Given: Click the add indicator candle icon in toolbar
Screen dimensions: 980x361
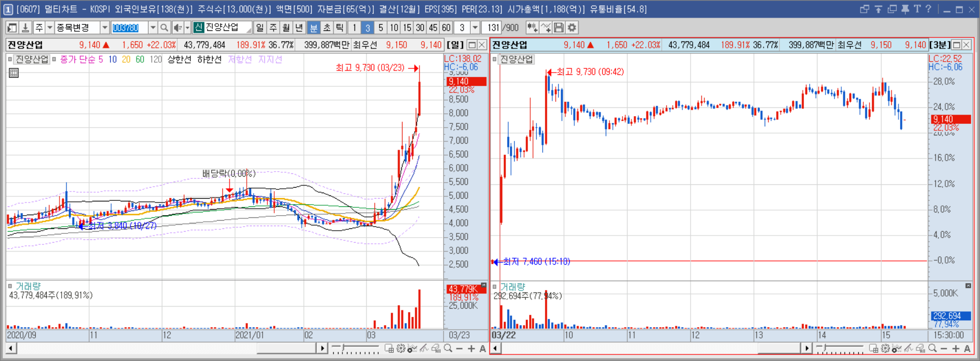Looking at the screenshot, I should [532, 28].
